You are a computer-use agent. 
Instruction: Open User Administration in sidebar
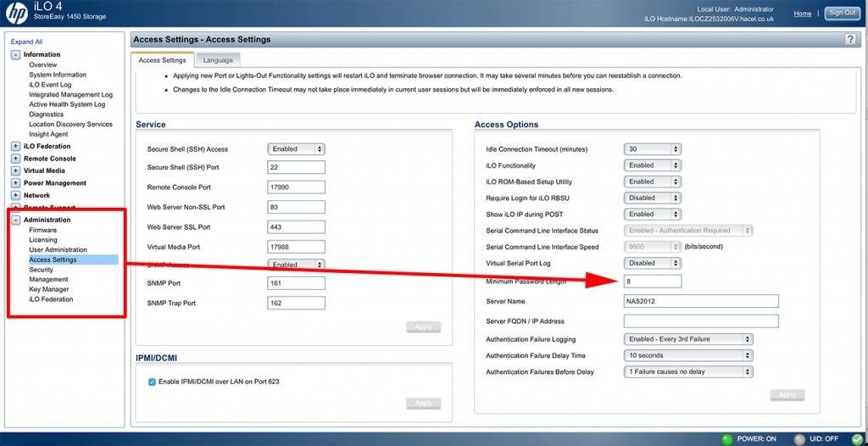pos(58,250)
